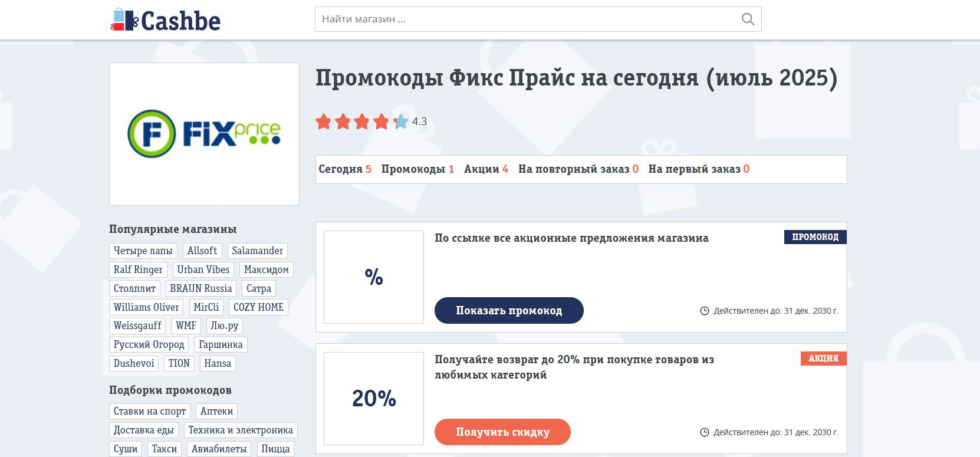The image size is (980, 457).
Task: Click the fifth rating star
Action: click(401, 121)
